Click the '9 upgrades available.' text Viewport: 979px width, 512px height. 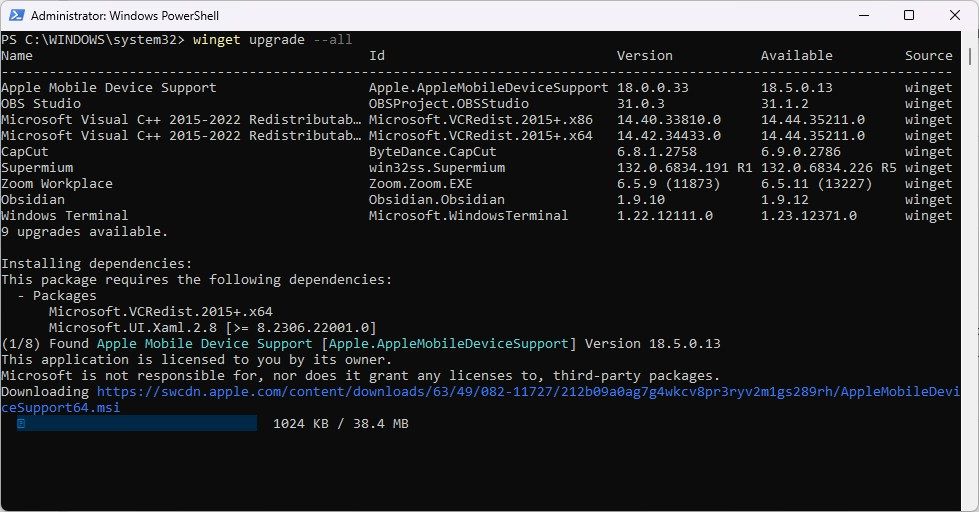click(x=85, y=232)
